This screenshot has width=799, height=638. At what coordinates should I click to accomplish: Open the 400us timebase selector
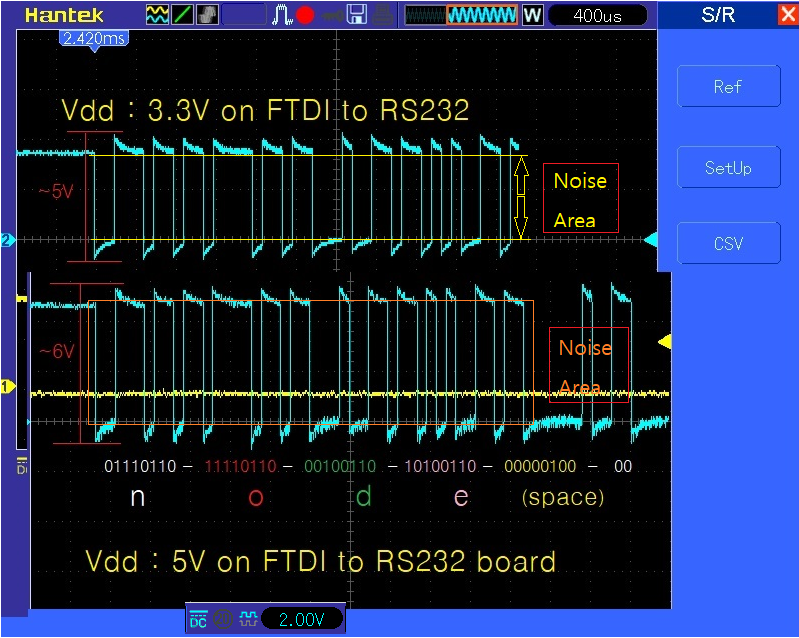598,15
